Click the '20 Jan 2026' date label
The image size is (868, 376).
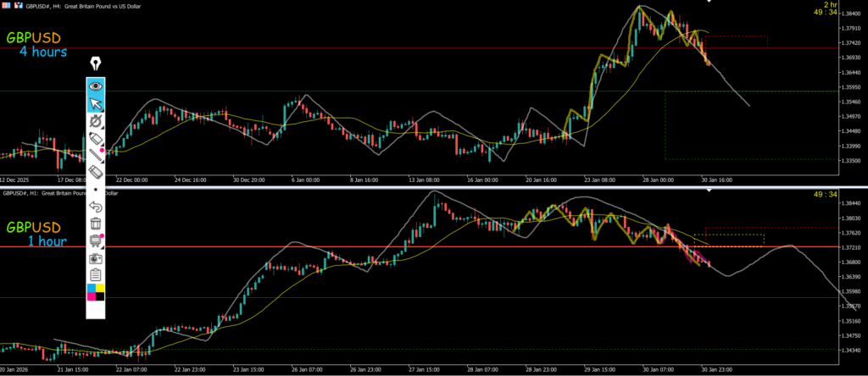[14, 368]
